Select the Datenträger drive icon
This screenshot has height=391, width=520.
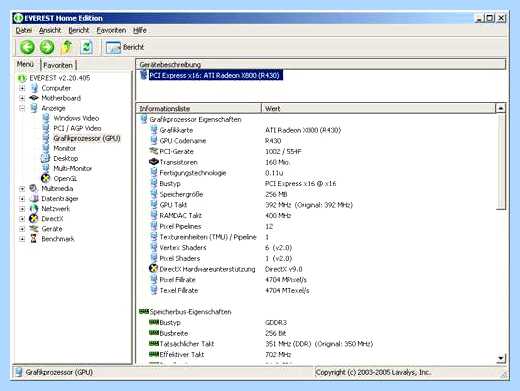[34, 198]
